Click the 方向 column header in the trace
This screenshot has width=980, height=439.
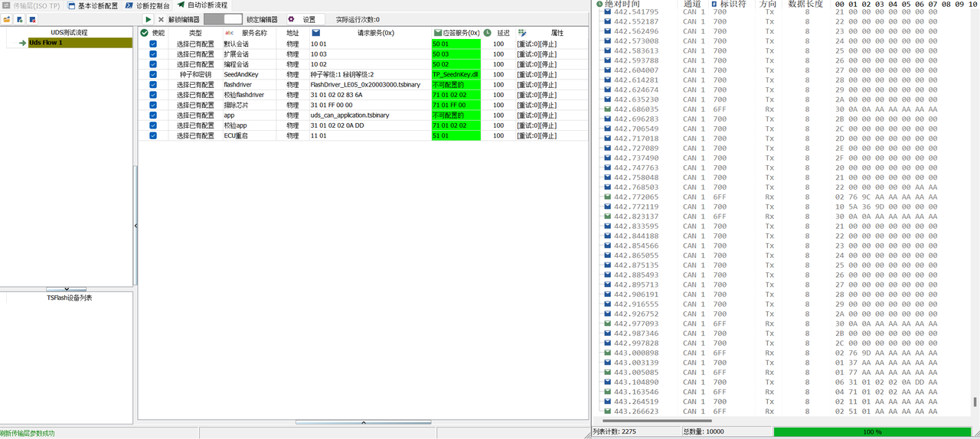click(768, 4)
